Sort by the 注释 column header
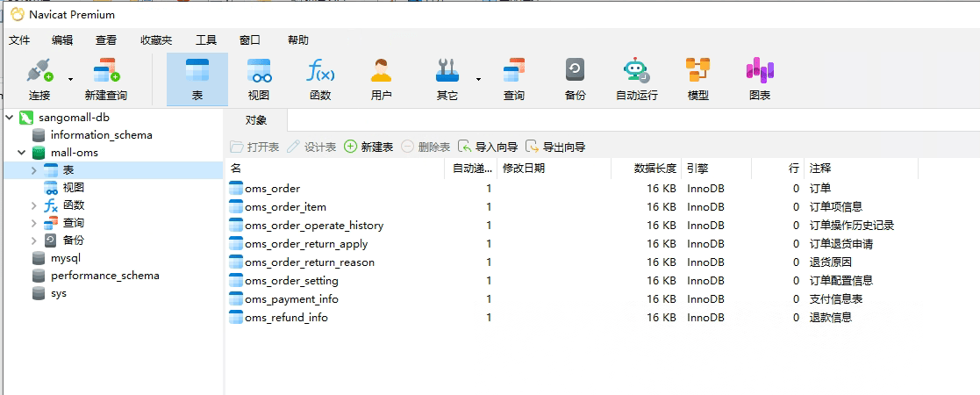980x395 pixels. [x=861, y=169]
